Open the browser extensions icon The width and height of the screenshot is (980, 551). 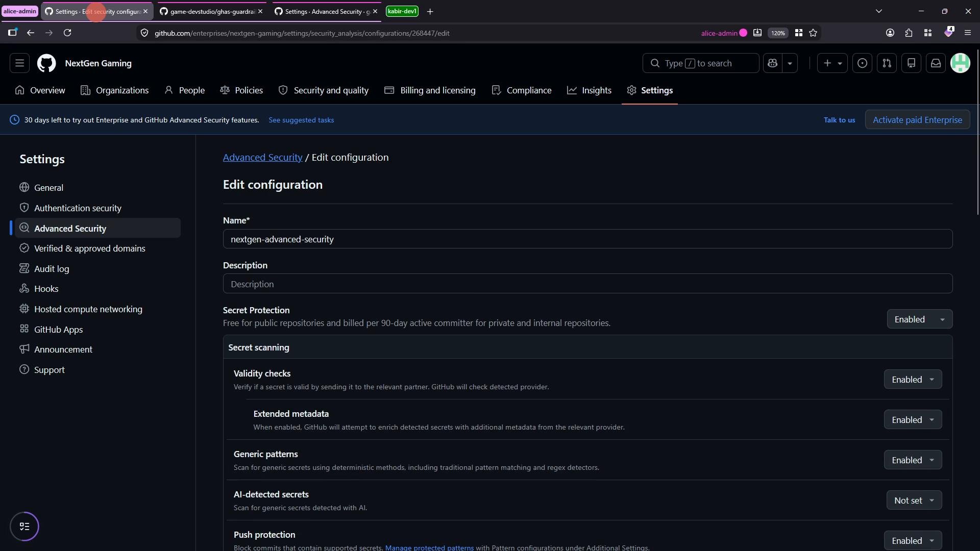pos(909,33)
